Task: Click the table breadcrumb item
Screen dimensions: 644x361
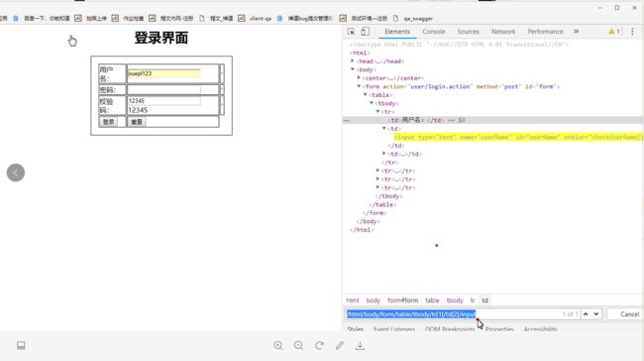Action: pos(432,301)
